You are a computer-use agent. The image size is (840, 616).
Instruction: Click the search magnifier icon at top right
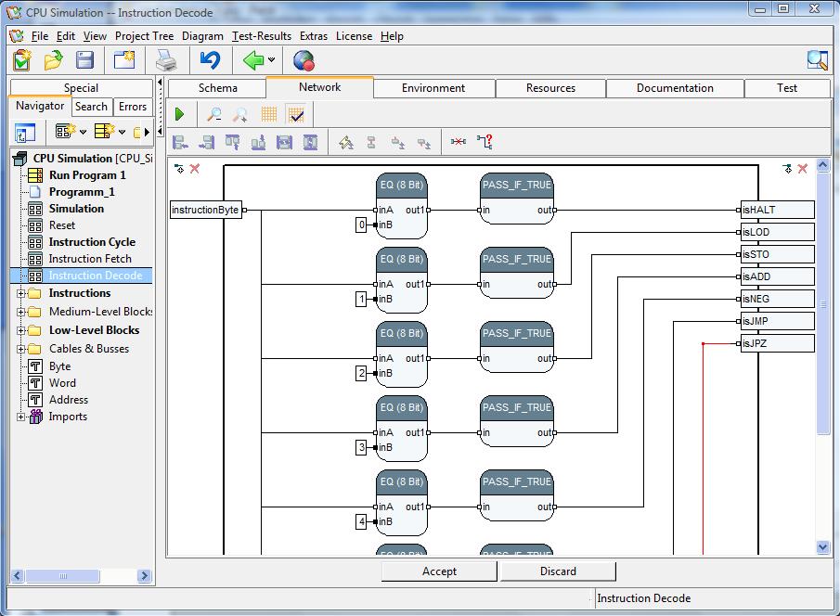click(817, 61)
